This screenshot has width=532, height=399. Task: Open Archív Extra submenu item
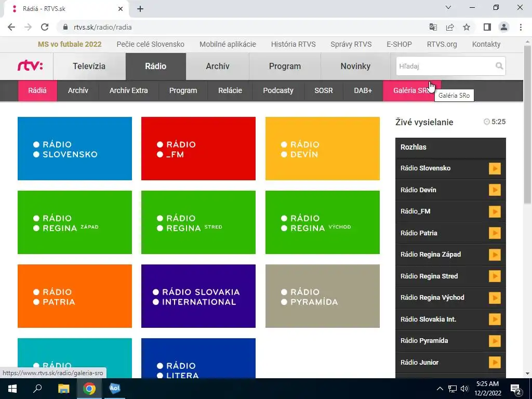coord(129,90)
